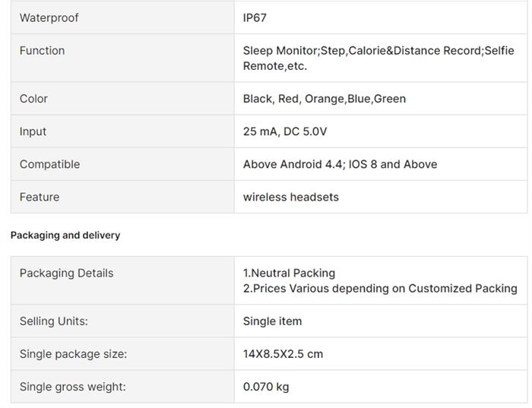Image resolution: width=532 pixels, height=408 pixels.
Task: Select the IP67 value text
Action: pyautogui.click(x=255, y=17)
